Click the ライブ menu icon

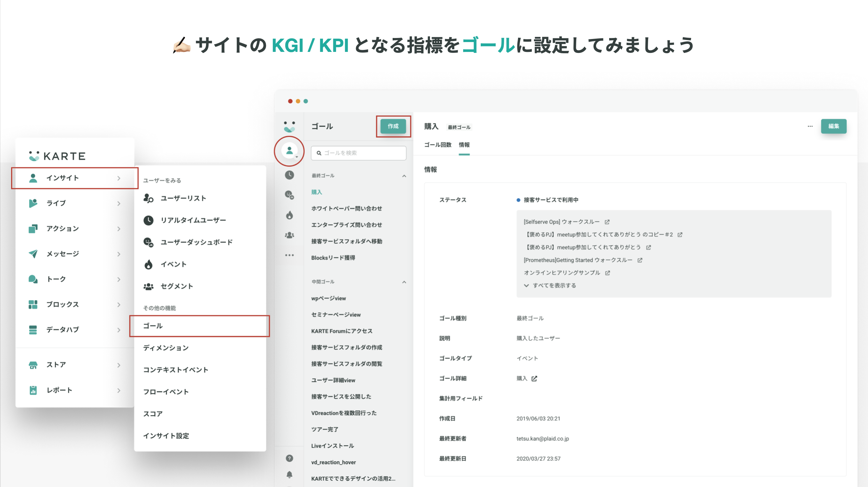33,203
